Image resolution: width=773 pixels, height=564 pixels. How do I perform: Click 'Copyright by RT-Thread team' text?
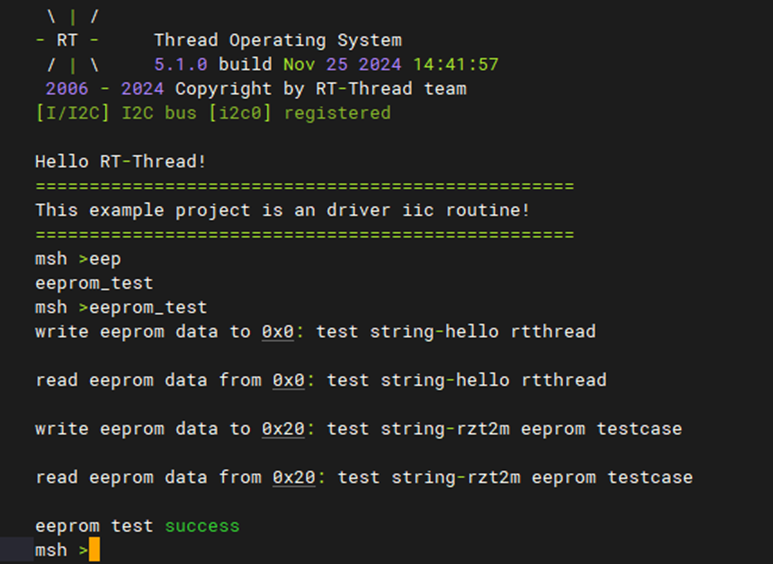320,89
